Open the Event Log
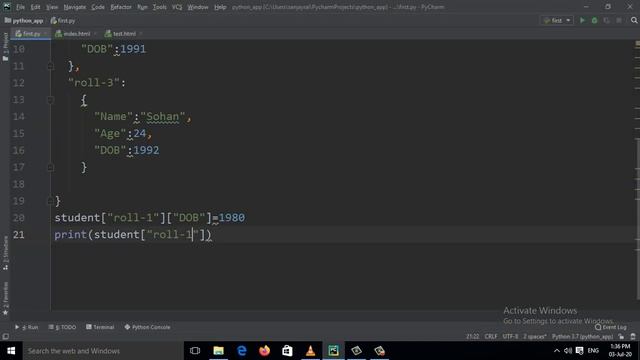The image size is (640, 360). [611, 327]
